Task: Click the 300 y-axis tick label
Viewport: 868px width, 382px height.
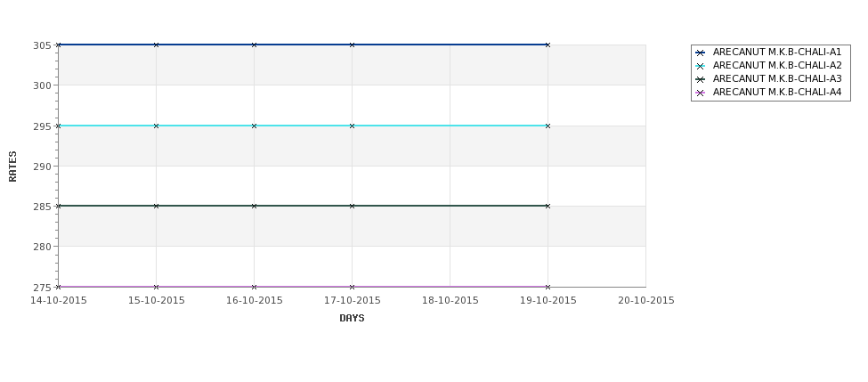Action: tap(42, 85)
